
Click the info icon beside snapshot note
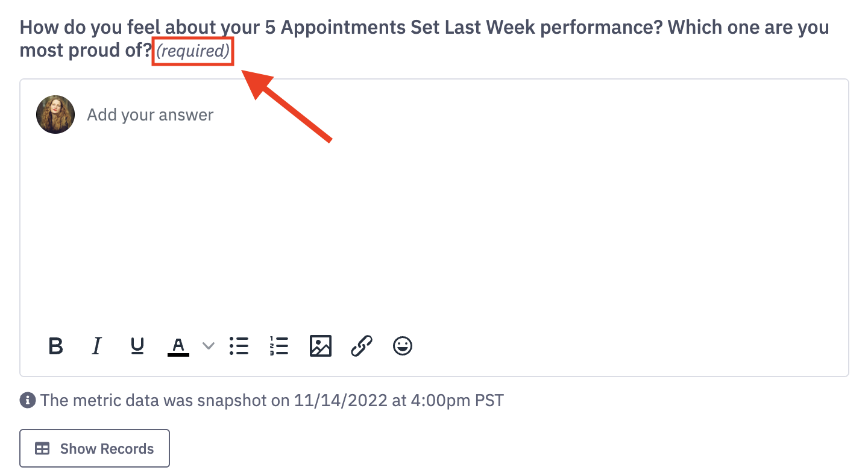pos(27,400)
